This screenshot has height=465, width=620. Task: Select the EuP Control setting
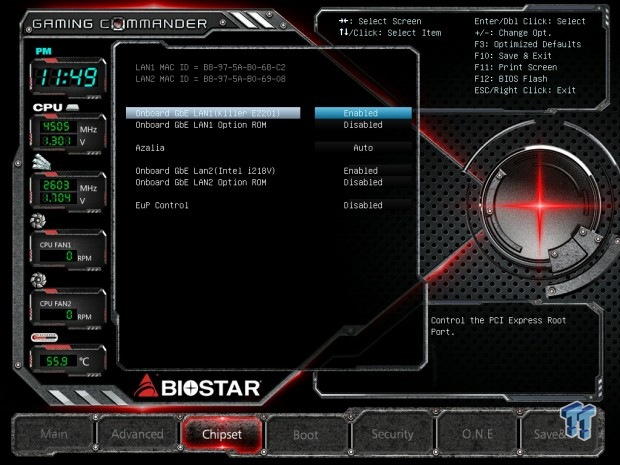pyautogui.click(x=162, y=205)
